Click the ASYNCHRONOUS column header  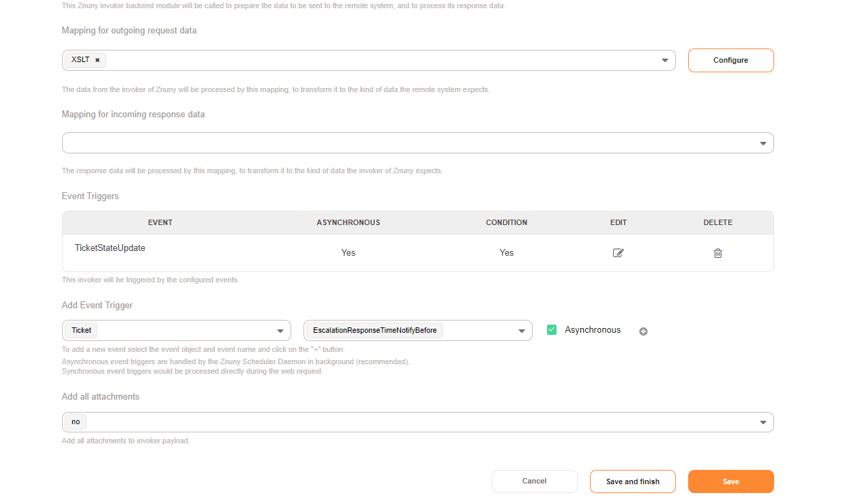pos(348,222)
